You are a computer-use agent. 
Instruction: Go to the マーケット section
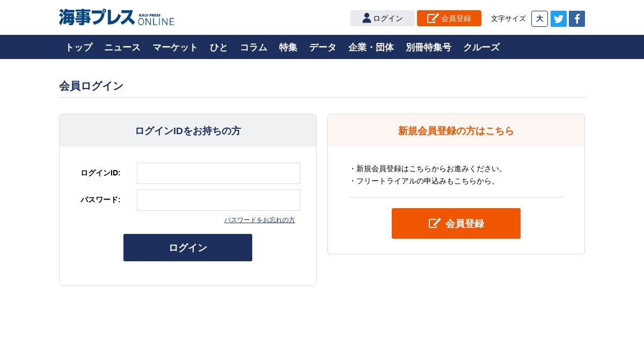(x=175, y=47)
